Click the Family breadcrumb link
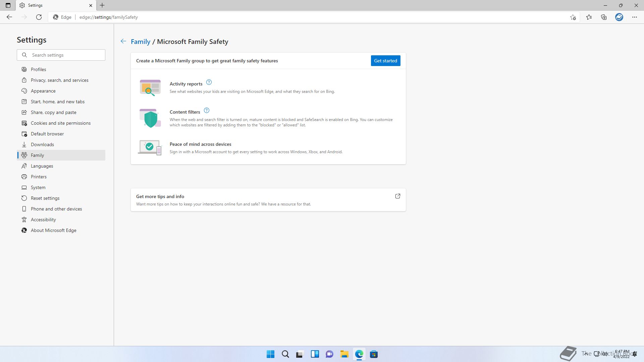The height and width of the screenshot is (362, 644). (x=141, y=42)
